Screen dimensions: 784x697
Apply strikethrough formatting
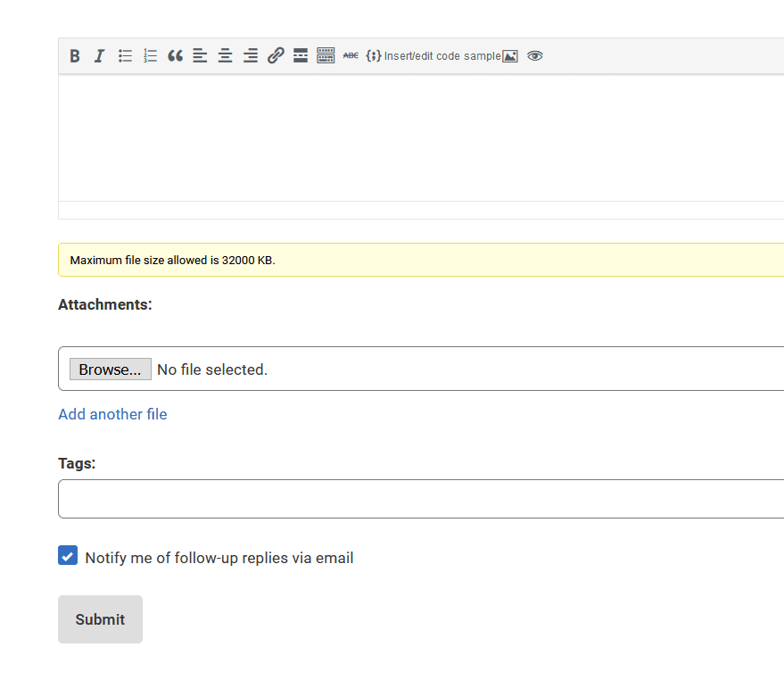coord(351,56)
